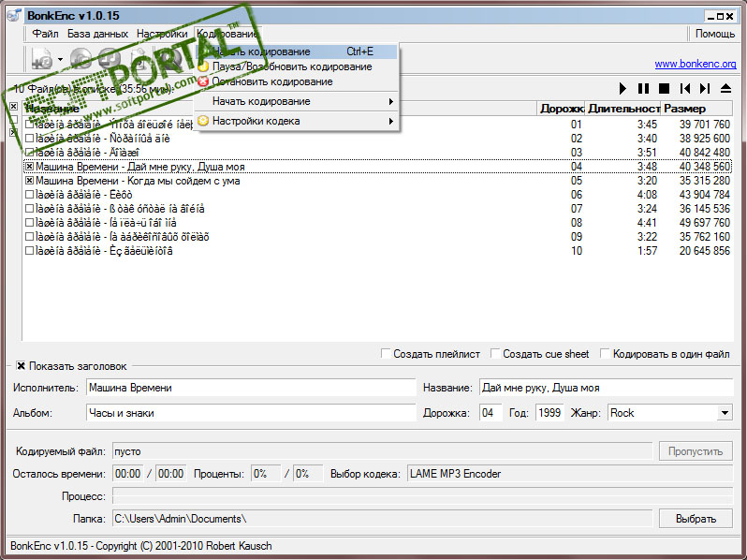Sort the list by the Длительность column
747x560 pixels.
click(x=623, y=109)
